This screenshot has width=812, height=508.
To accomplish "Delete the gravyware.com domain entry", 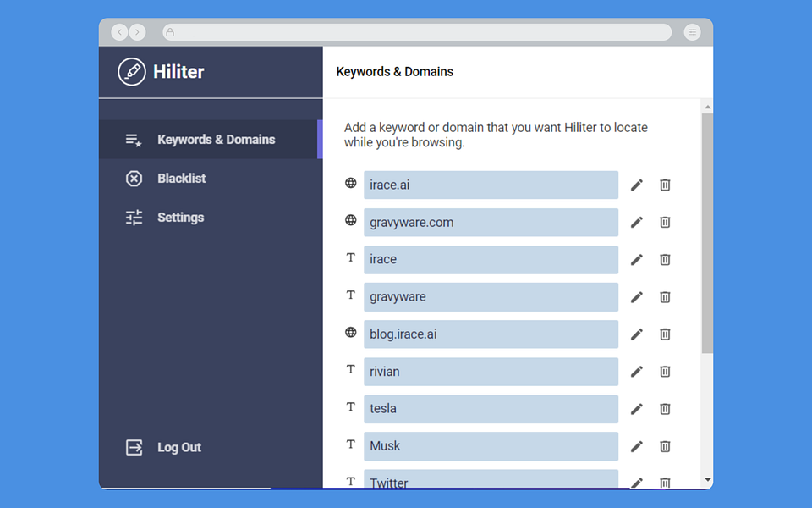I will pos(665,223).
